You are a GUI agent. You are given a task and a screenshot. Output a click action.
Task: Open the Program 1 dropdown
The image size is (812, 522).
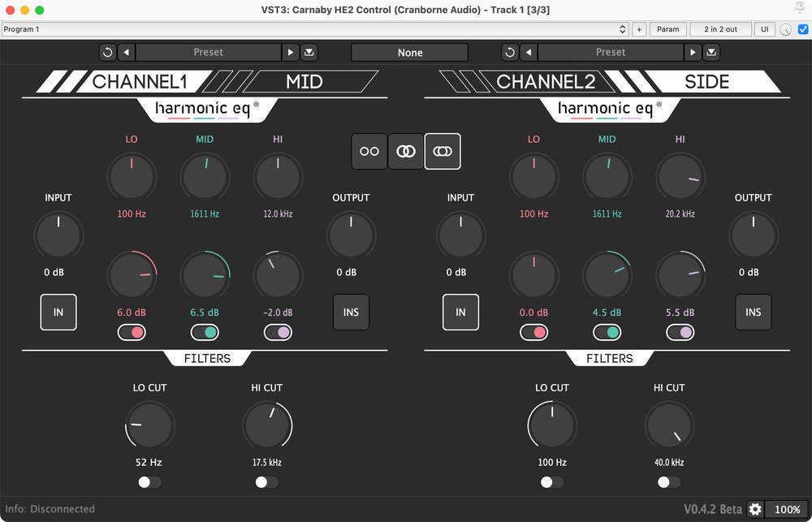pyautogui.click(x=315, y=29)
